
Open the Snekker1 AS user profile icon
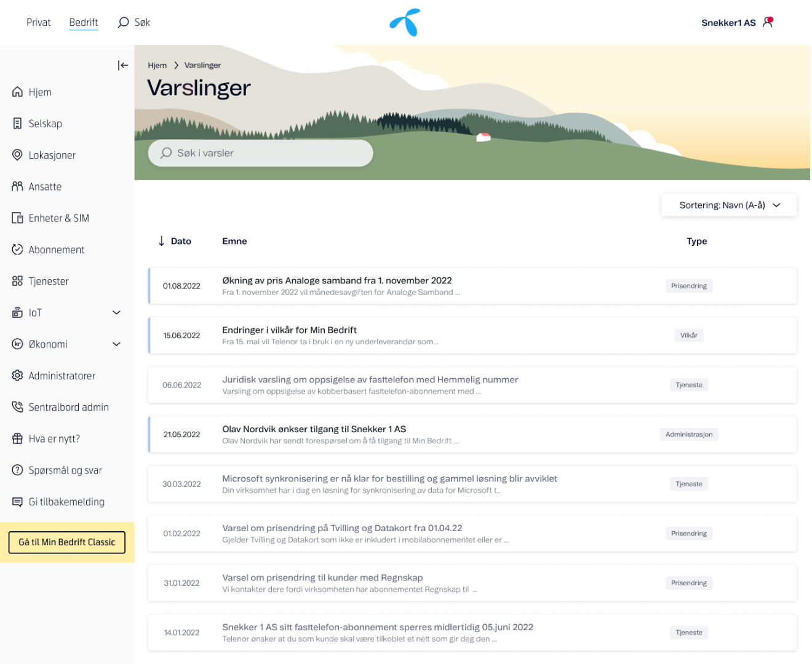point(768,22)
